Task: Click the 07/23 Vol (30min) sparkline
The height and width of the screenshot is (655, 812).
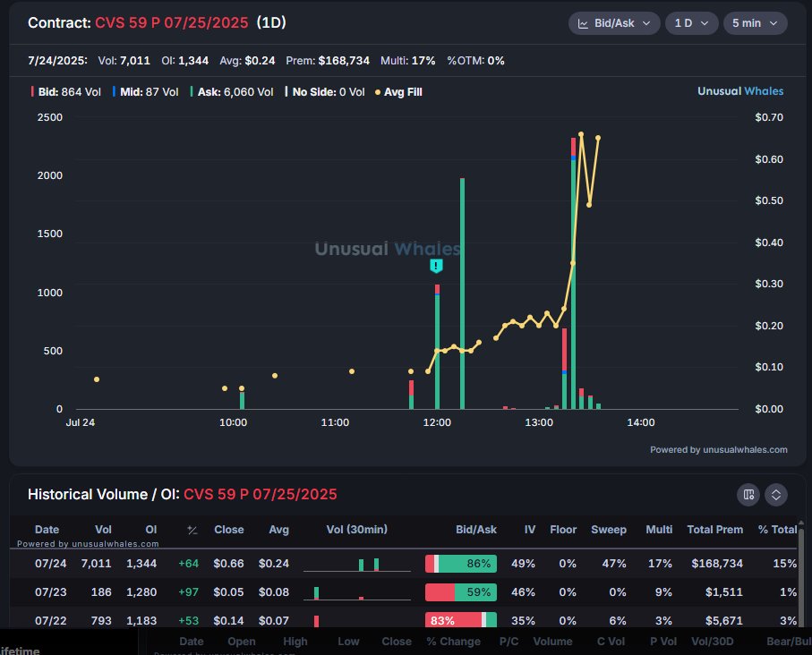Action: coord(357,593)
